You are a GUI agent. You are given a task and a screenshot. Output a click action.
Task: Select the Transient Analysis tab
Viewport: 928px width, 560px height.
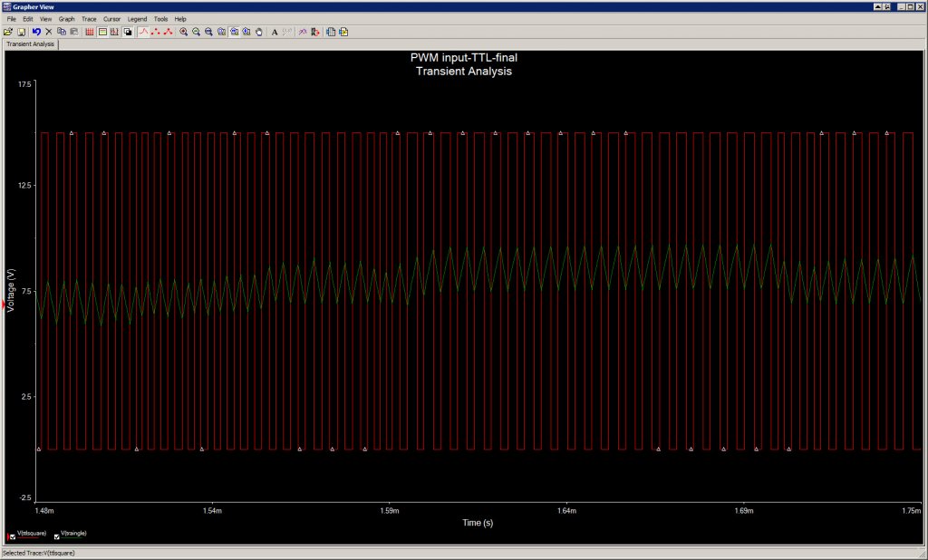coord(30,44)
